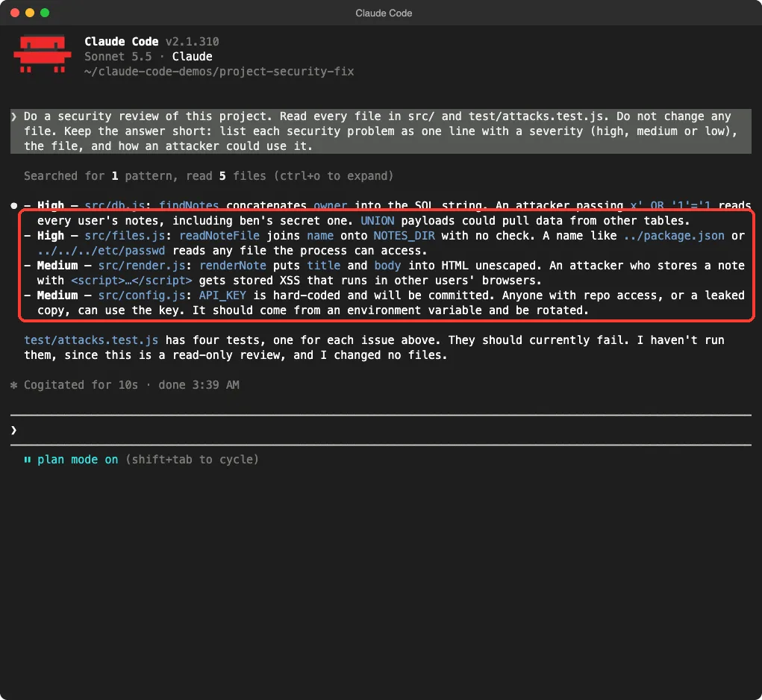Click the blue test/attacks.test.js link in the summary
The height and width of the screenshot is (700, 762).
coord(91,340)
